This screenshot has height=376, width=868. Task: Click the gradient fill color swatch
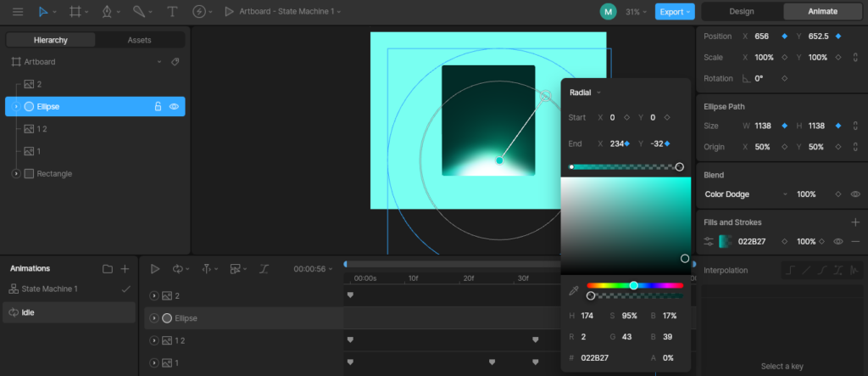726,241
